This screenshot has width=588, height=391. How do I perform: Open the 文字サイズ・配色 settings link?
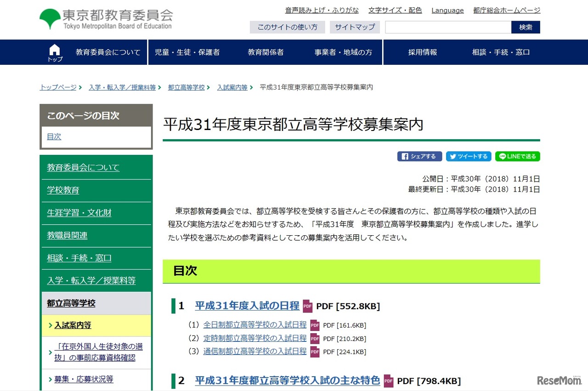395,10
